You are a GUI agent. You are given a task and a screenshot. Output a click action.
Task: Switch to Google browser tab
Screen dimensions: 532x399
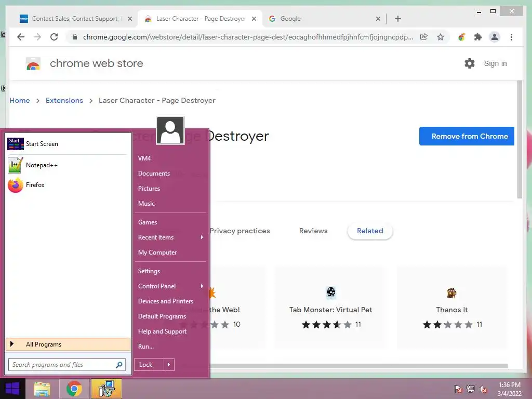(321, 19)
